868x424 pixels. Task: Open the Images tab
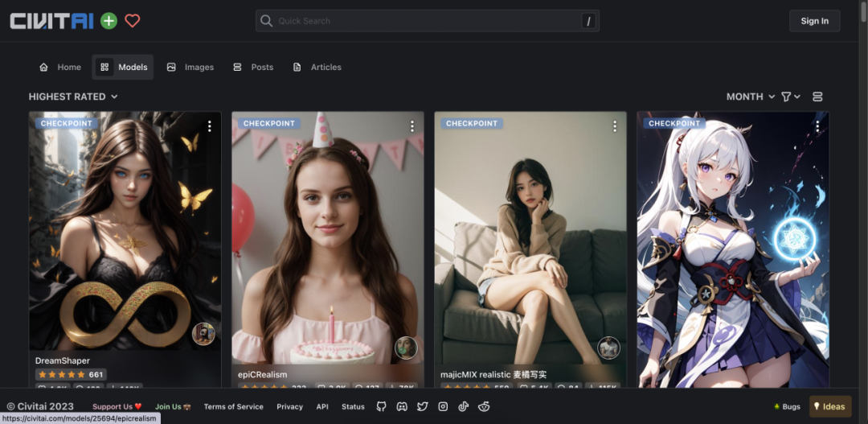click(190, 67)
